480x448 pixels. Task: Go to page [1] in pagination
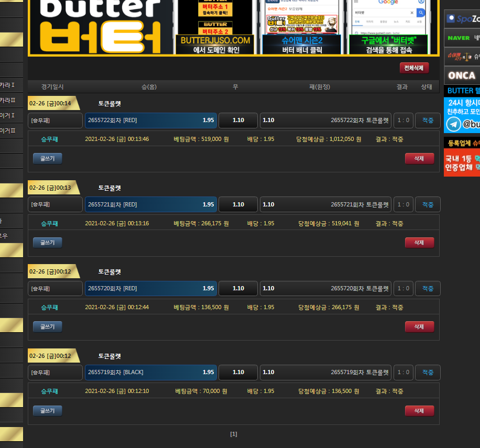[x=234, y=434]
